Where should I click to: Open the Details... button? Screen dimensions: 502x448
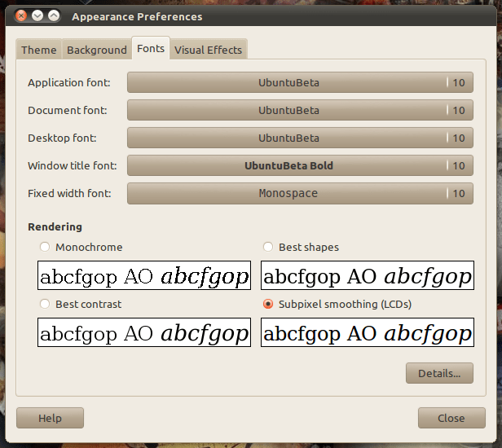tap(439, 373)
